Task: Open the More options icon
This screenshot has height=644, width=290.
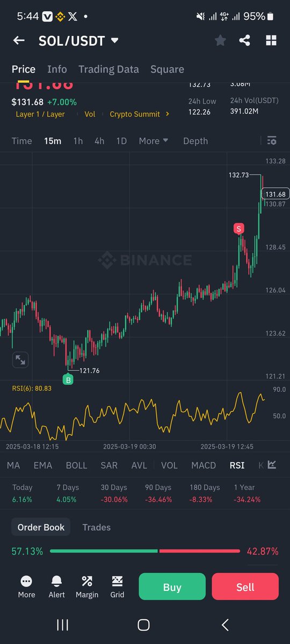Action: [26, 586]
